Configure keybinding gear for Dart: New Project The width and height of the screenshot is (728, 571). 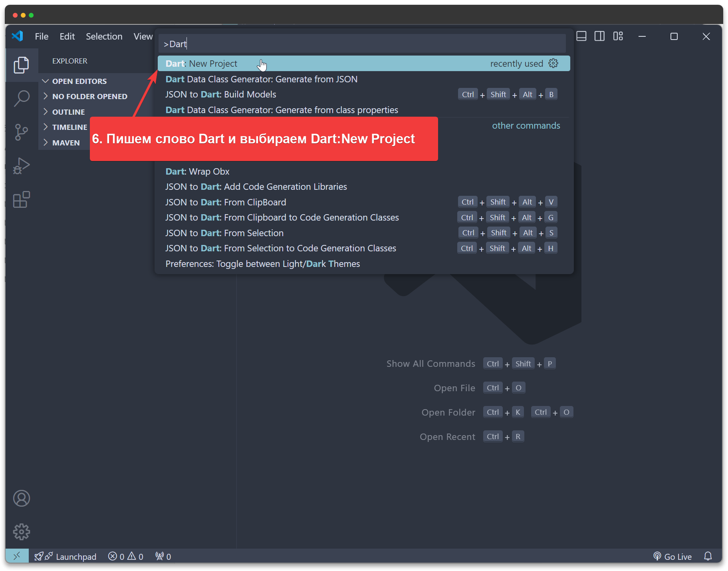click(553, 64)
